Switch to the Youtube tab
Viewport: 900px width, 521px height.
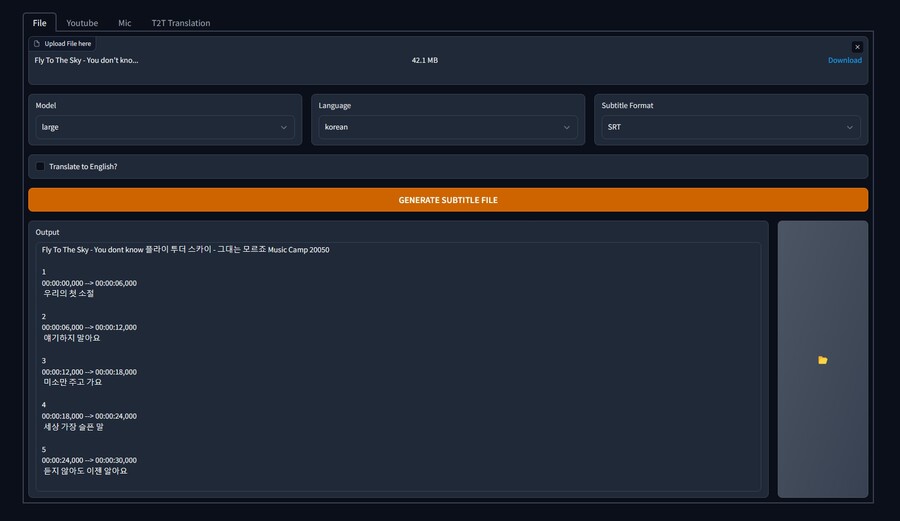point(82,23)
